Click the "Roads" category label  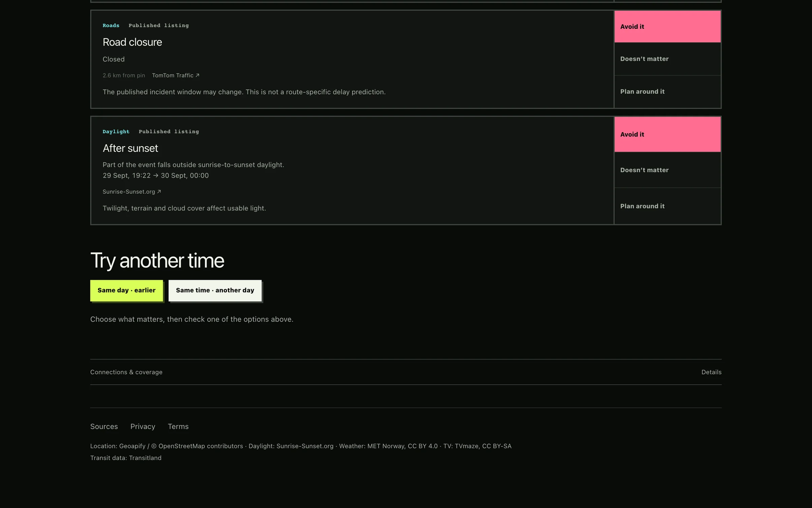[111, 25]
